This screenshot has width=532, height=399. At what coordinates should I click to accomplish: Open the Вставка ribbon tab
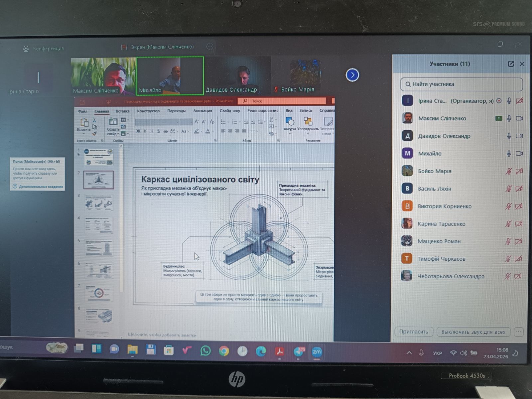(x=122, y=111)
